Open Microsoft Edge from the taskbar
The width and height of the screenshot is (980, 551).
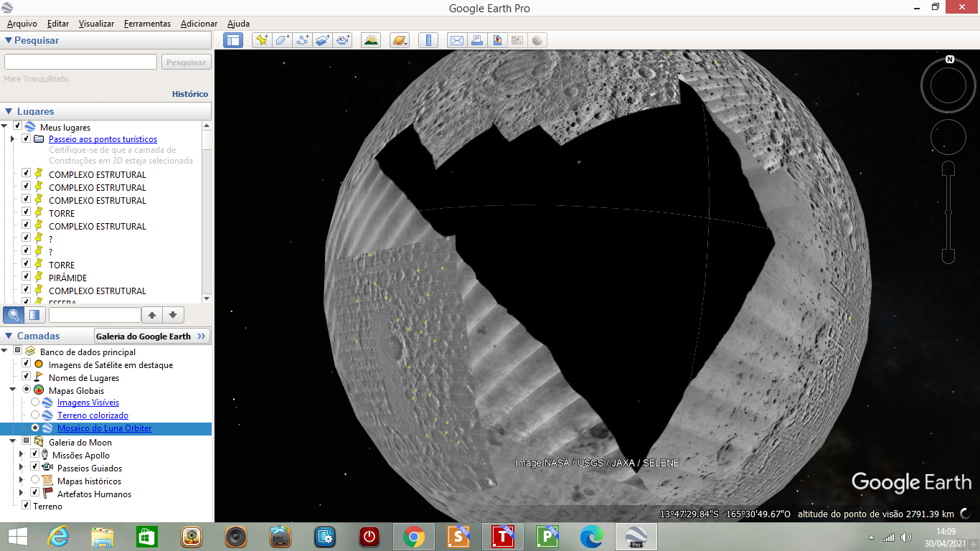tap(591, 537)
